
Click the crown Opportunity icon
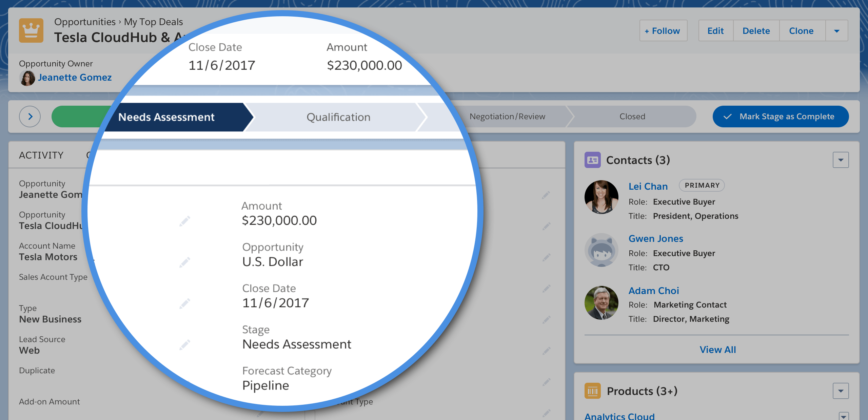(31, 30)
